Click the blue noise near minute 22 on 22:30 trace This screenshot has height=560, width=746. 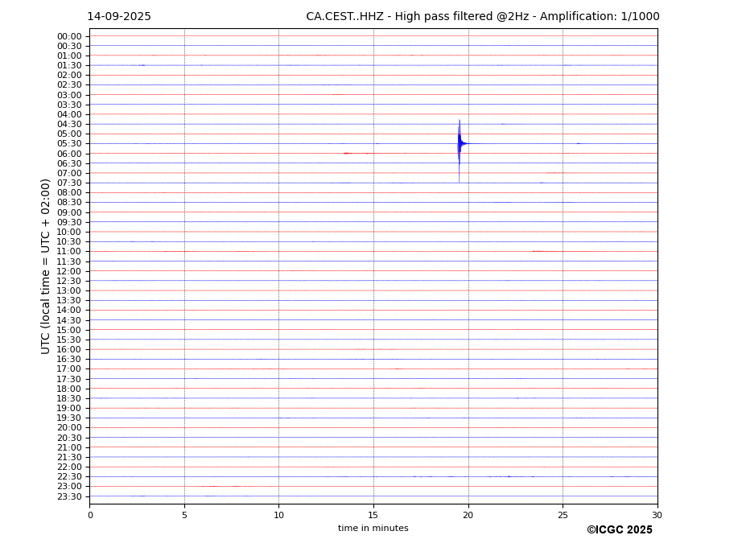point(509,476)
